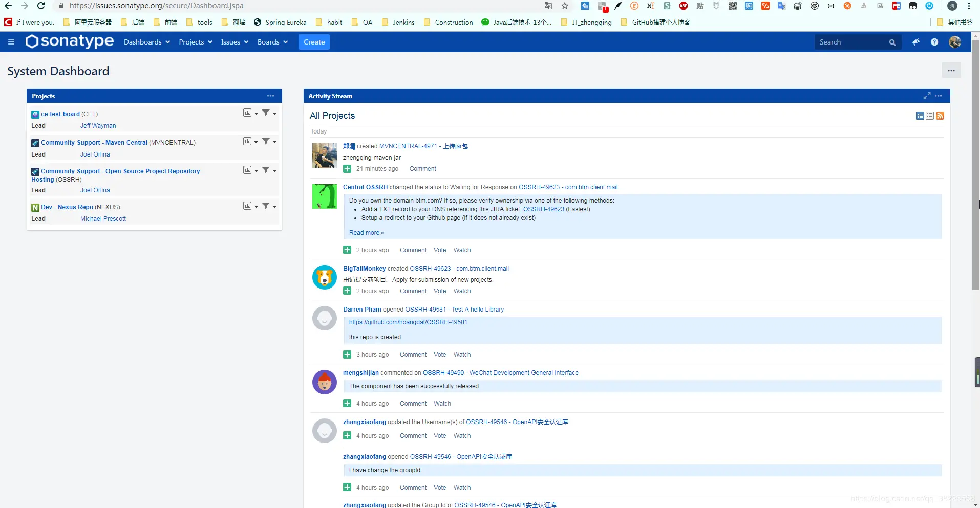Open the user profile avatar menu in Jira header
This screenshot has width=980, height=508.
(955, 42)
